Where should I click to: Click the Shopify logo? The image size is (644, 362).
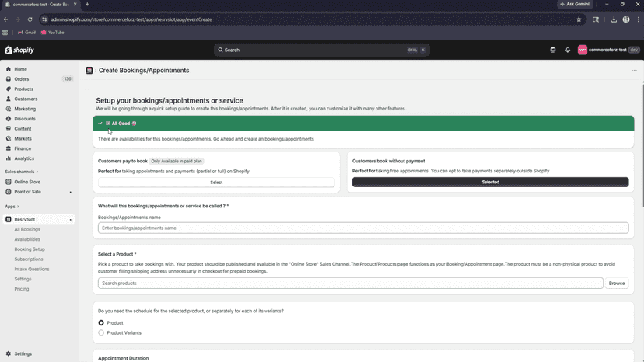click(19, 50)
